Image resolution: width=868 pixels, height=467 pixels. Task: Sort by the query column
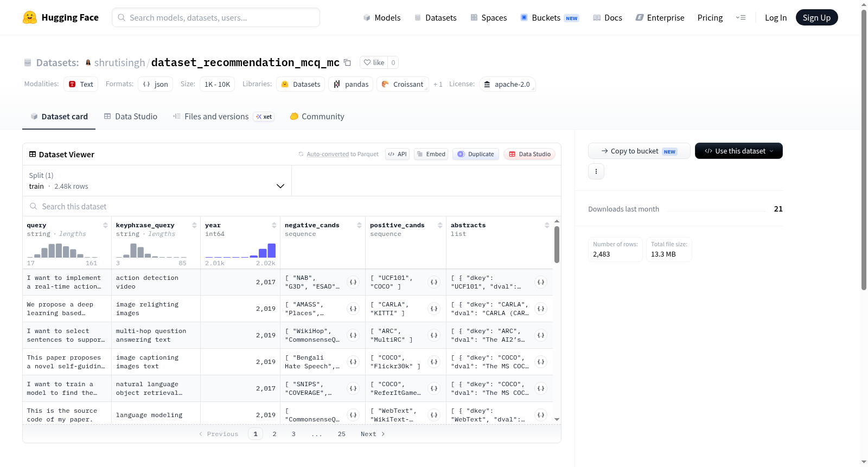tap(105, 225)
